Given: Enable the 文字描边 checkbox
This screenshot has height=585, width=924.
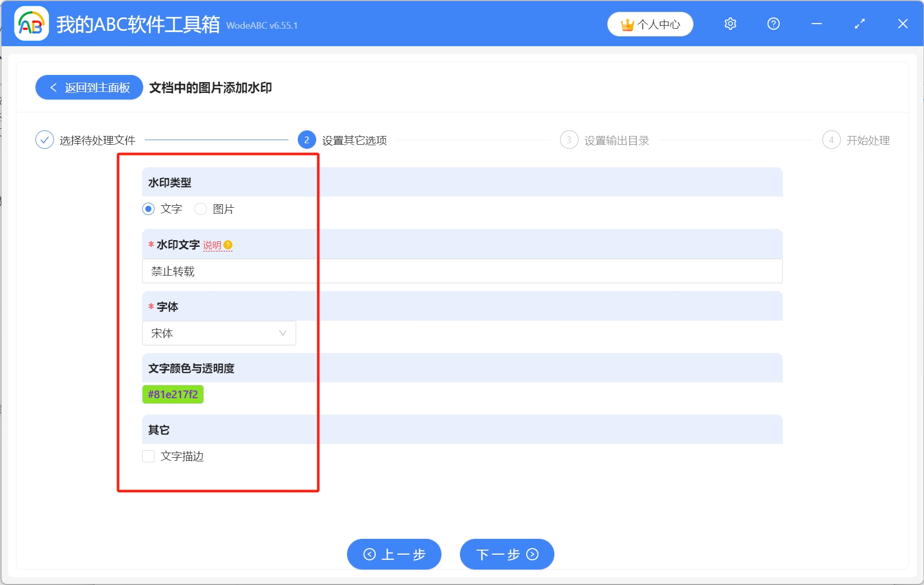Looking at the screenshot, I should coord(148,456).
